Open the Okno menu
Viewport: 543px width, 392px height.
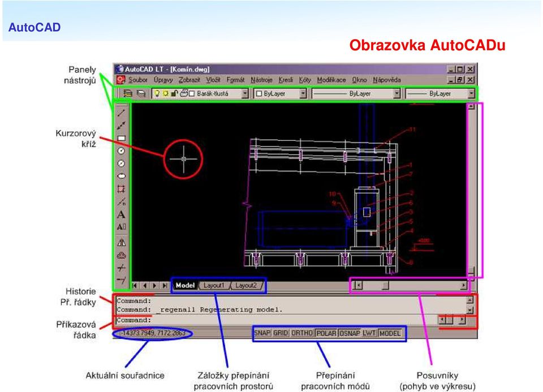pos(360,80)
